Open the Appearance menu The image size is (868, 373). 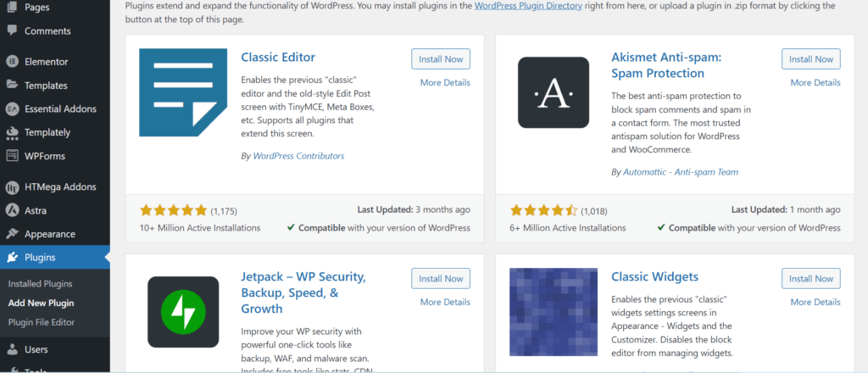click(x=50, y=234)
